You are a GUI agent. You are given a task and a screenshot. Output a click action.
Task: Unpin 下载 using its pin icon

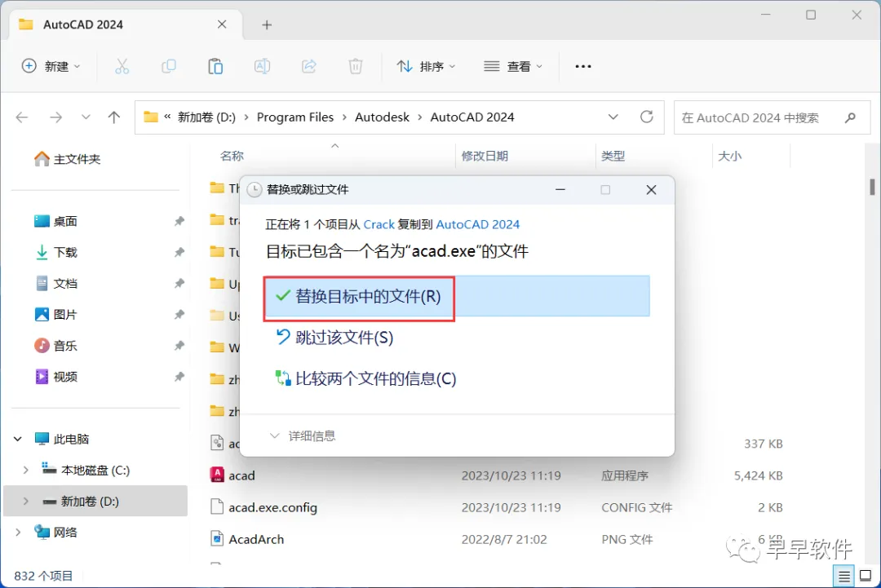point(179,252)
